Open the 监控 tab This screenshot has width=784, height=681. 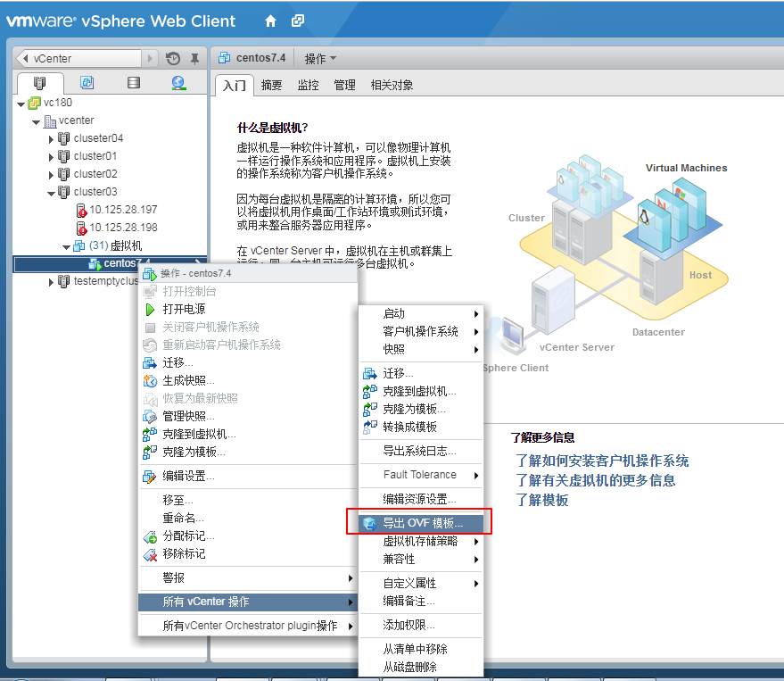pos(308,85)
